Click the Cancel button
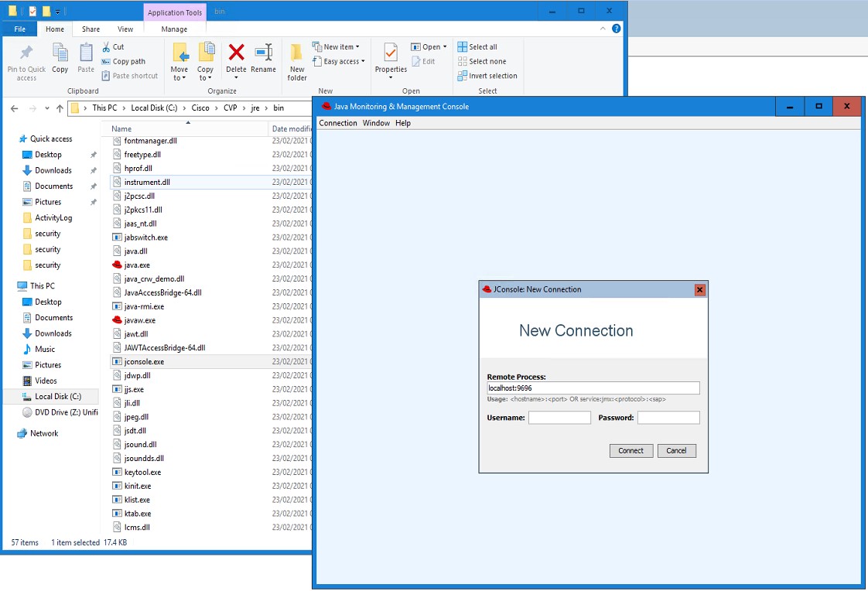Image resolution: width=868 pixels, height=591 pixels. [676, 451]
